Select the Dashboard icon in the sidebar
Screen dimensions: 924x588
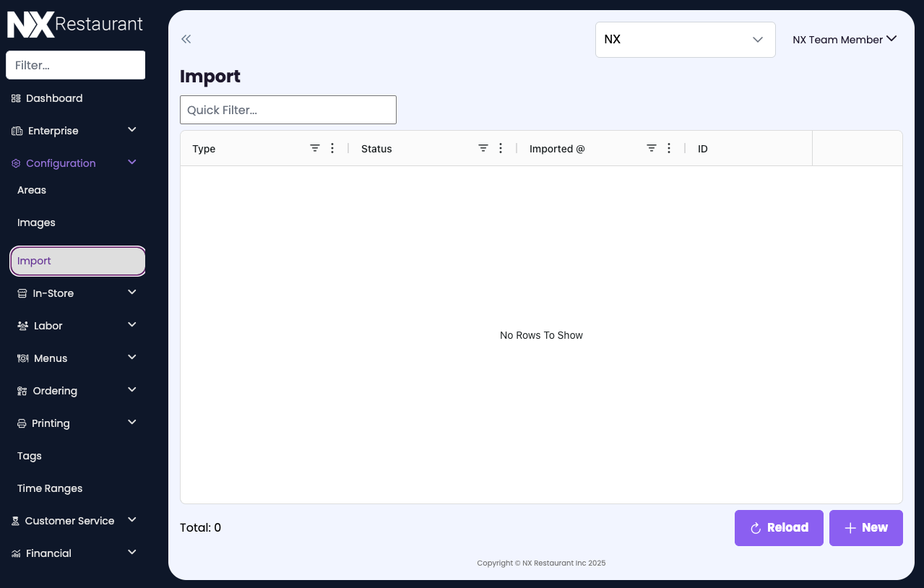point(15,98)
